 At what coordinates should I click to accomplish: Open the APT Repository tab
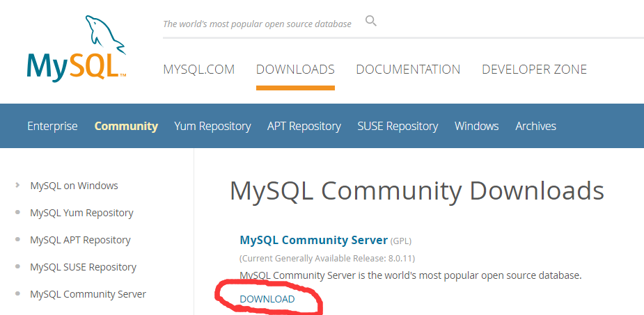[x=304, y=126]
